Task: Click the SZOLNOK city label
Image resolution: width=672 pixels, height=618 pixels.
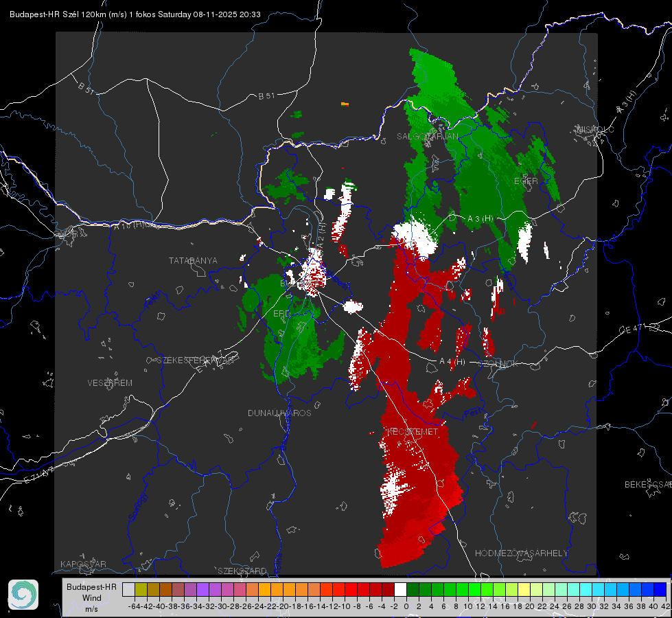Action: tap(498, 364)
